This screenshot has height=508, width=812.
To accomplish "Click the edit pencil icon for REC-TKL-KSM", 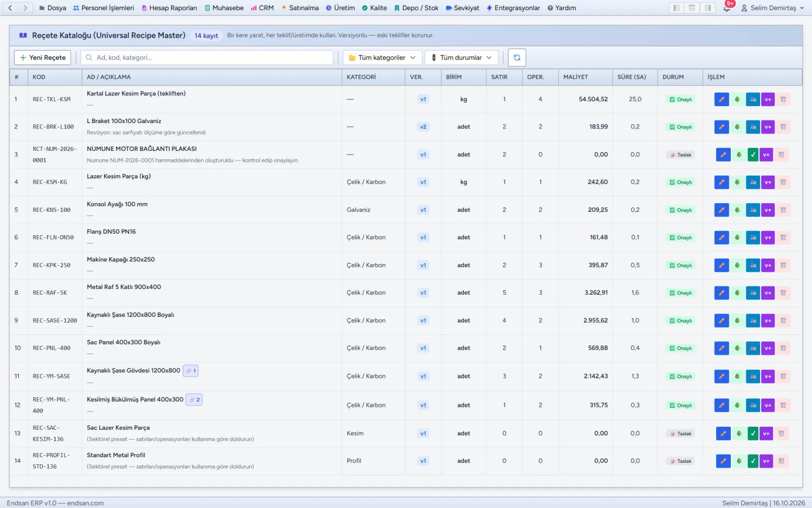I will (x=721, y=100).
